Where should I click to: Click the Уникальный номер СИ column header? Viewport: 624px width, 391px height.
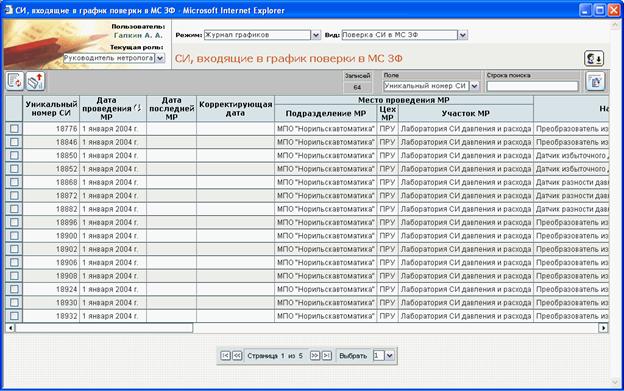(x=51, y=109)
